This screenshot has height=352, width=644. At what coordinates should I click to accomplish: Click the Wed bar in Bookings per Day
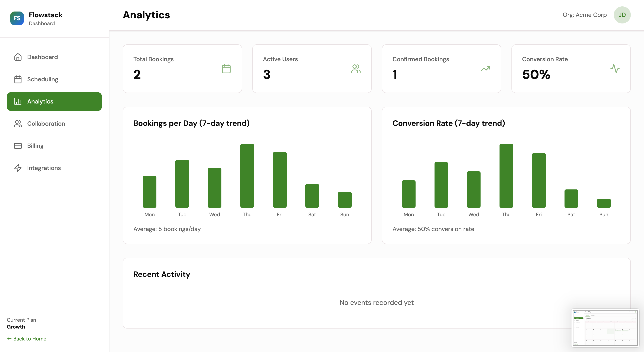[215, 188]
